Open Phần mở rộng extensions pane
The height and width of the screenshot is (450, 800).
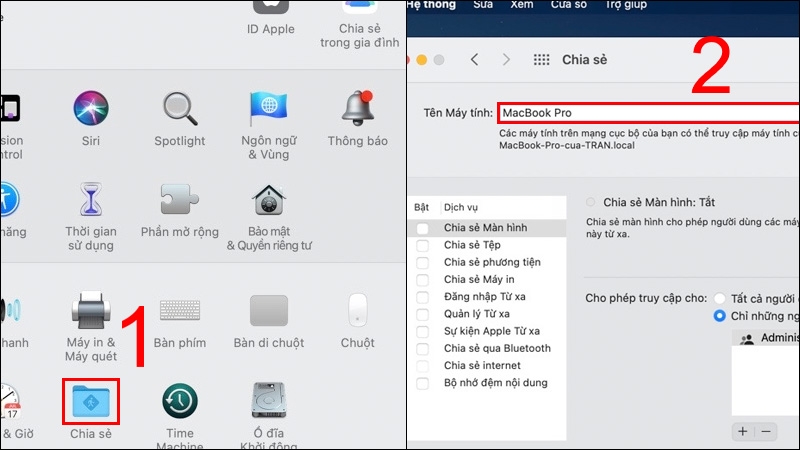180,199
